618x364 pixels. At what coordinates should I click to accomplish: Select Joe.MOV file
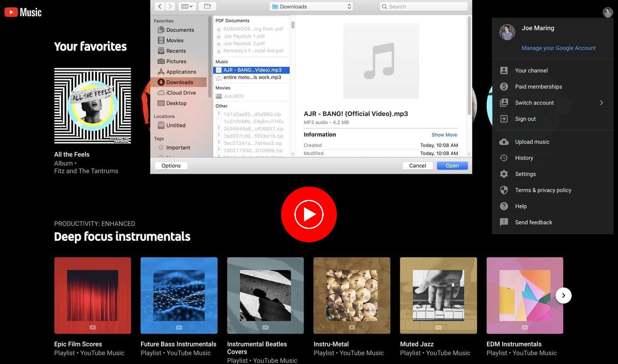click(251, 96)
